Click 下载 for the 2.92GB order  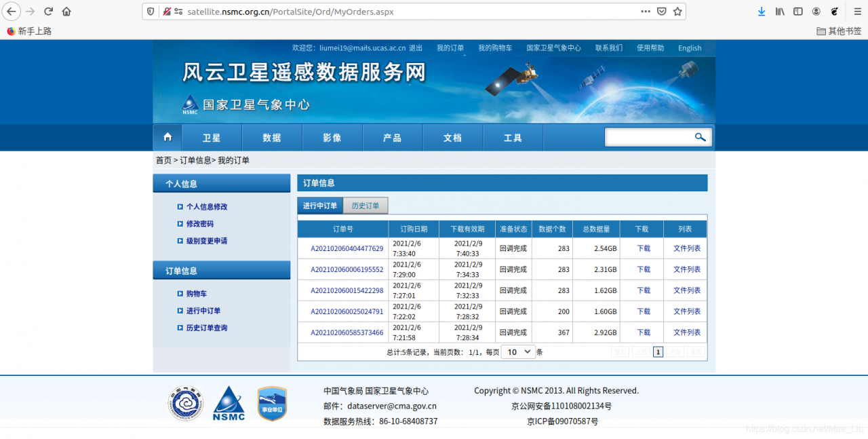[x=644, y=332]
